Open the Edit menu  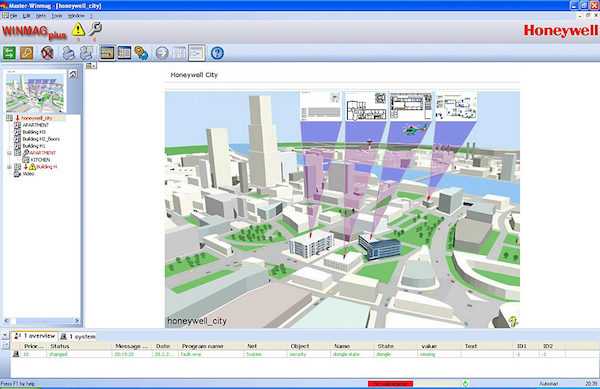[26, 16]
